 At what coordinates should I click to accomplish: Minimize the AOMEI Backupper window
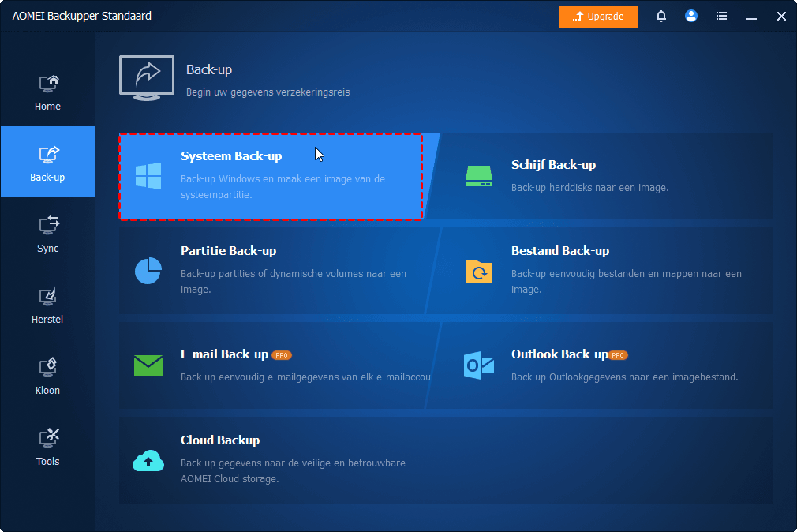751,17
